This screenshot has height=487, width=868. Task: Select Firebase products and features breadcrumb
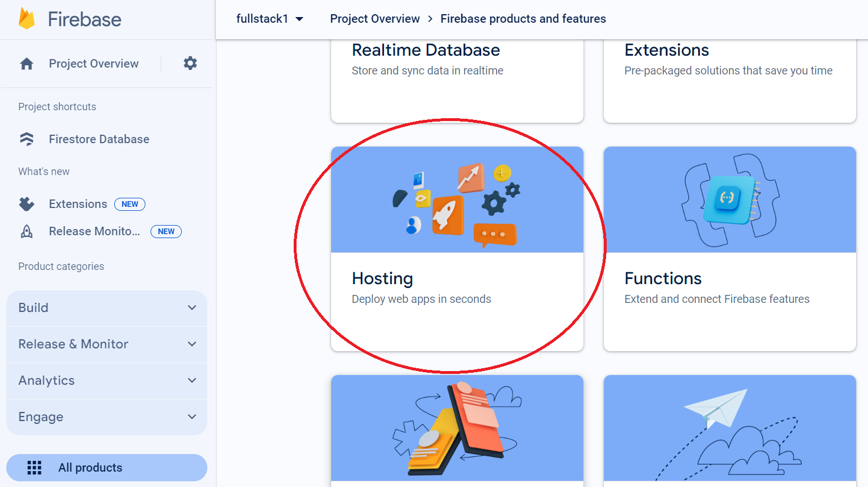click(523, 18)
